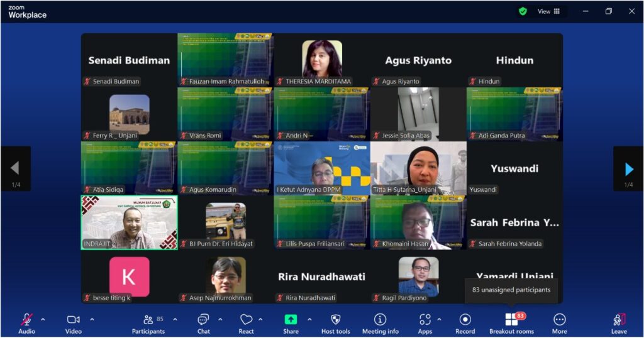Click the green encryption shield icon
Image resolution: width=644 pixels, height=338 pixels.
pyautogui.click(x=523, y=11)
